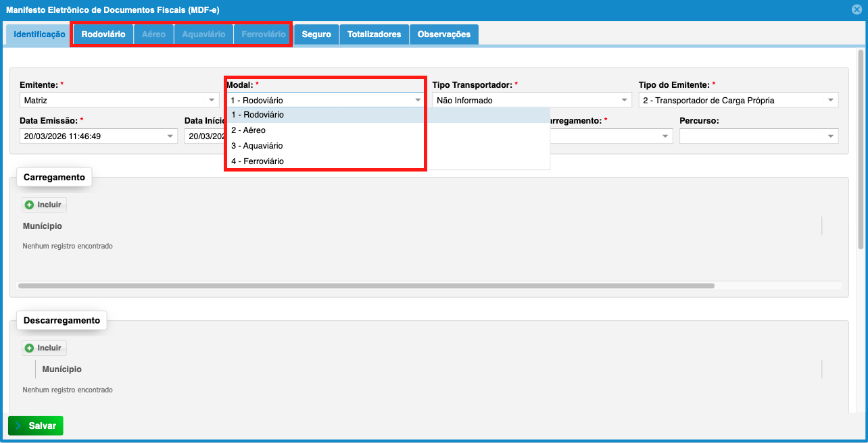The image size is (868, 443).
Task: Click the green plus icon in Carregamento
Action: point(29,205)
